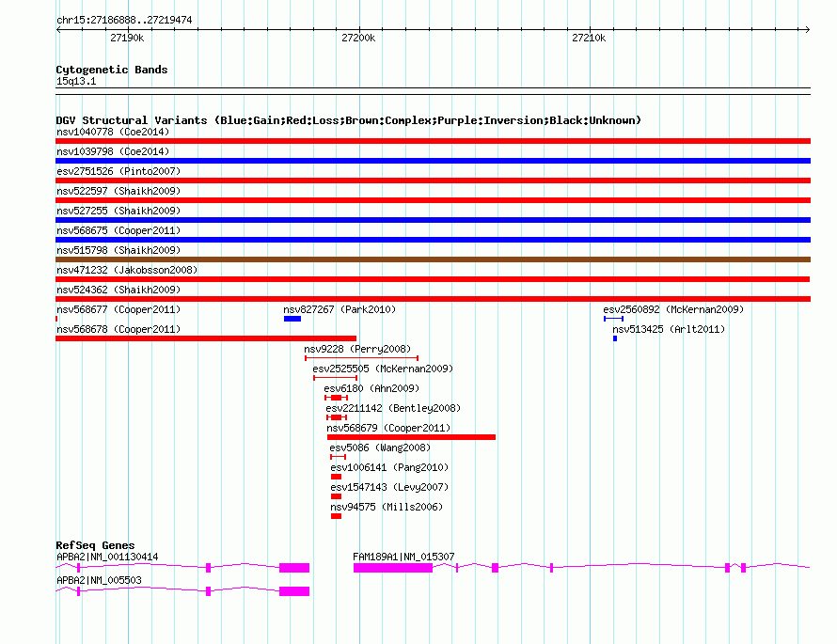Viewport: 837px width, 644px height.
Task: Click the 27210k ruler tick label
Action: 589,38
